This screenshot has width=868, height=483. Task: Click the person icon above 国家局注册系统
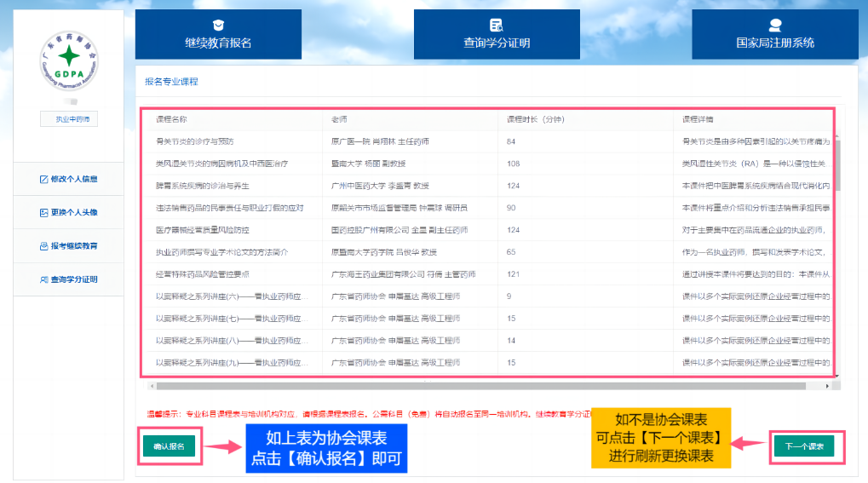774,26
